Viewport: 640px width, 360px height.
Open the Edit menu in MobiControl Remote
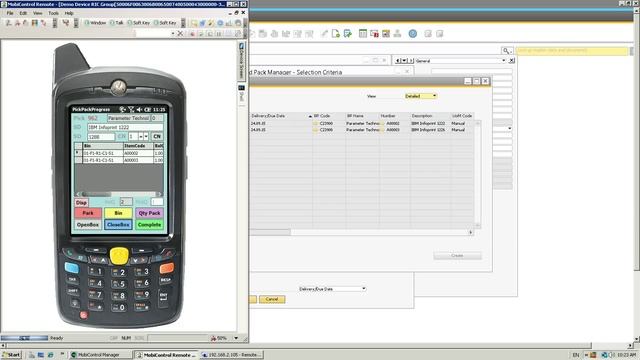23,13
